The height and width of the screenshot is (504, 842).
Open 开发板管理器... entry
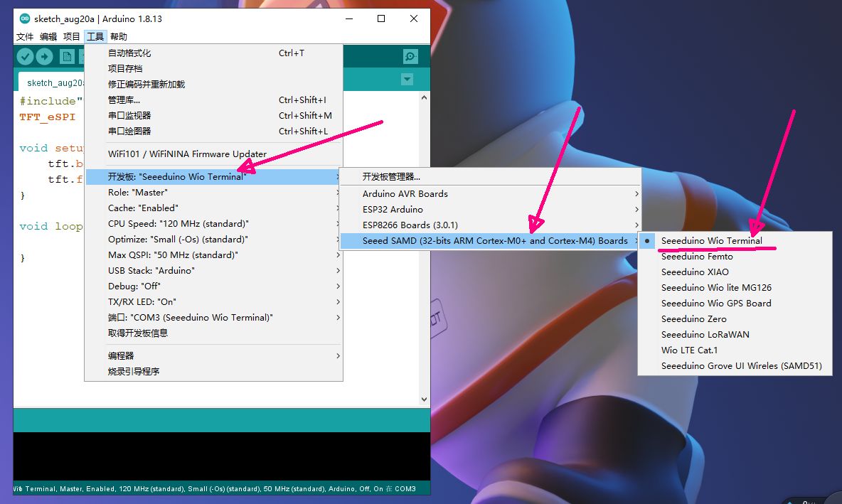coord(491,176)
